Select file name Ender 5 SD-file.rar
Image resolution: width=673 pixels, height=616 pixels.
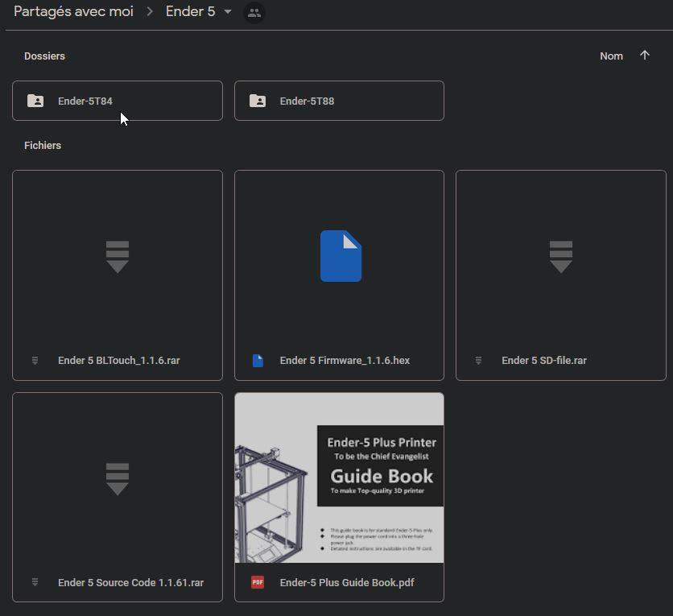point(544,361)
